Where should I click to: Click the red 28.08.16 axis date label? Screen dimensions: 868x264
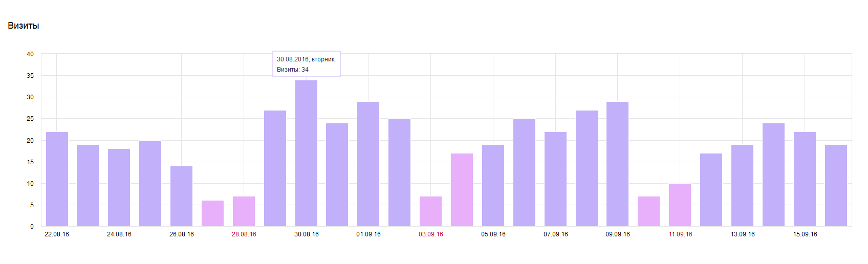[x=244, y=234]
